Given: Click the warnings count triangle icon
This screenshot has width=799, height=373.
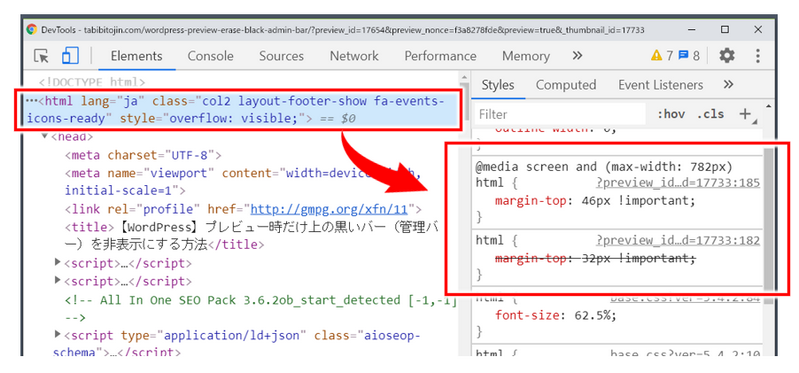Looking at the screenshot, I should click(x=656, y=56).
